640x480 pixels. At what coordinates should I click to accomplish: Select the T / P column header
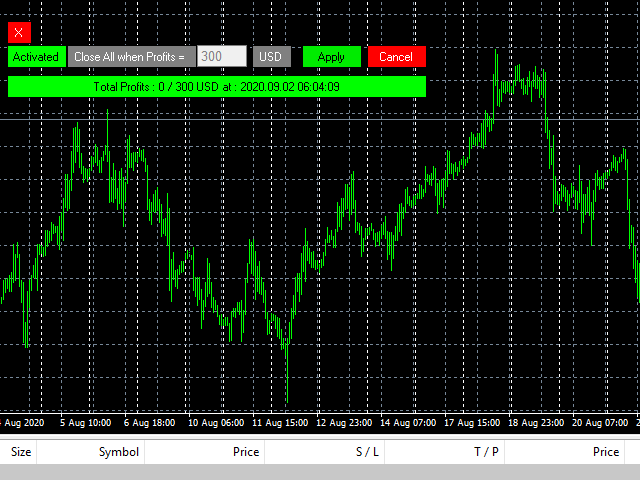click(x=486, y=452)
